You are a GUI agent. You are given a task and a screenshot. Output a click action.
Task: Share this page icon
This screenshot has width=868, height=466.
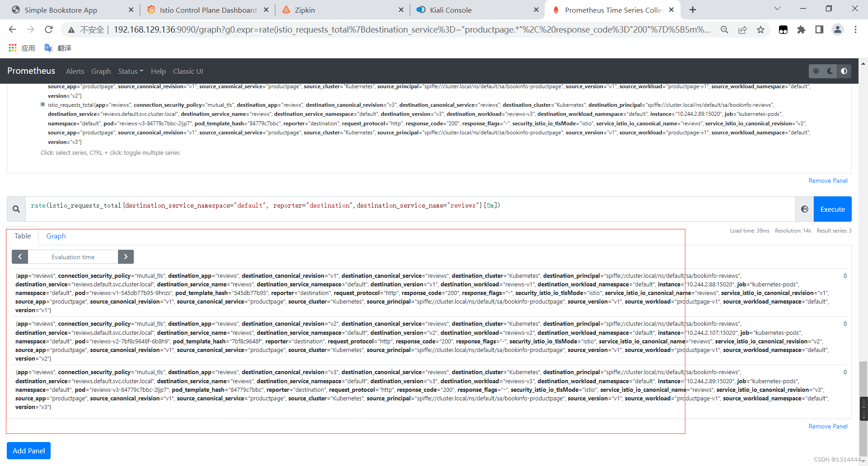(x=742, y=30)
